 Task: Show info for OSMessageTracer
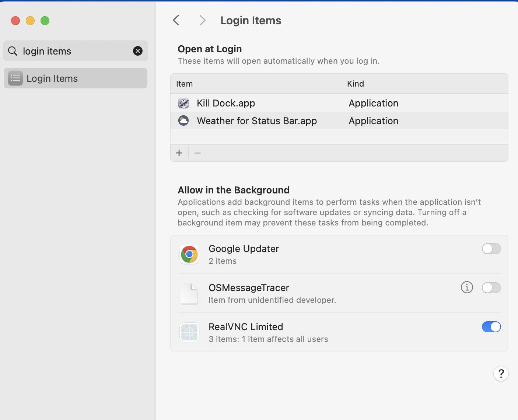coord(467,287)
